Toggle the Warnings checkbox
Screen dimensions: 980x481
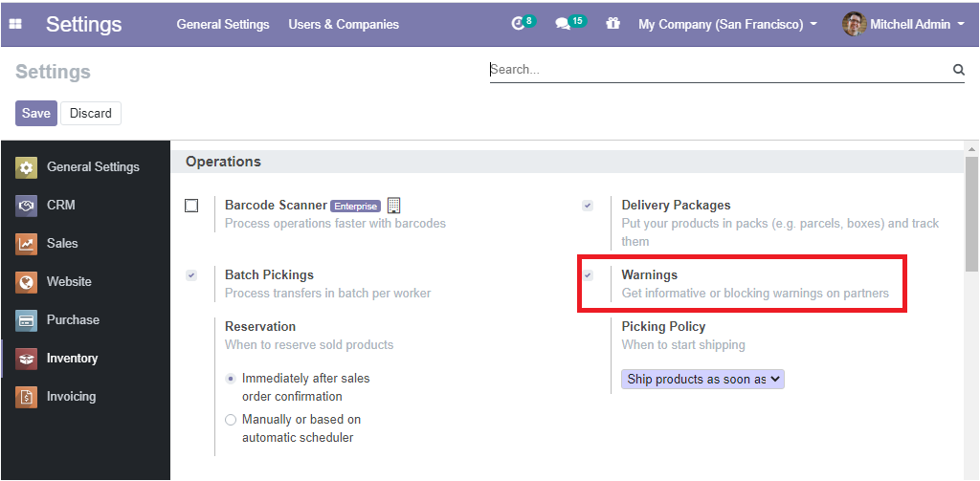589,275
